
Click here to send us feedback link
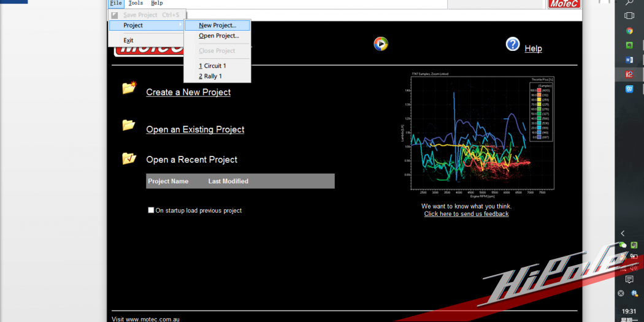pos(466,214)
